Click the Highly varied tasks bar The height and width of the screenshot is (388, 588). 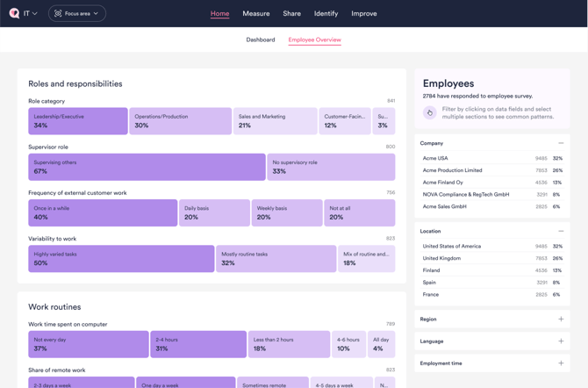click(x=121, y=259)
